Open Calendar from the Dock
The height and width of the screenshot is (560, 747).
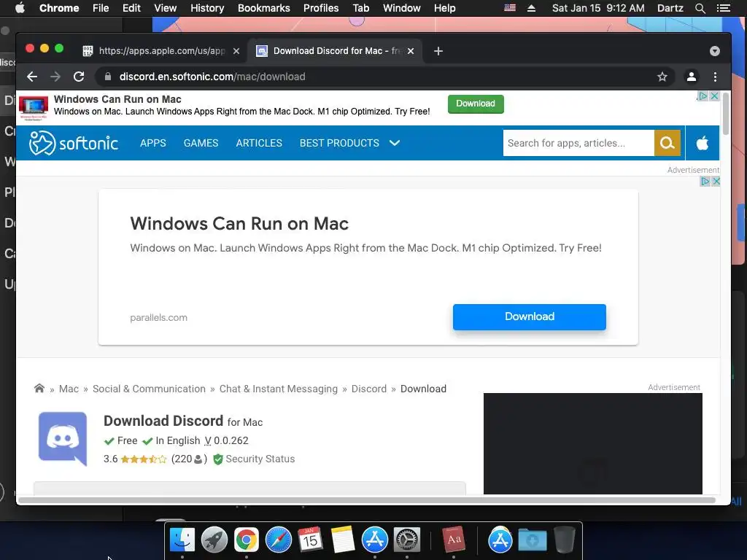(x=310, y=540)
